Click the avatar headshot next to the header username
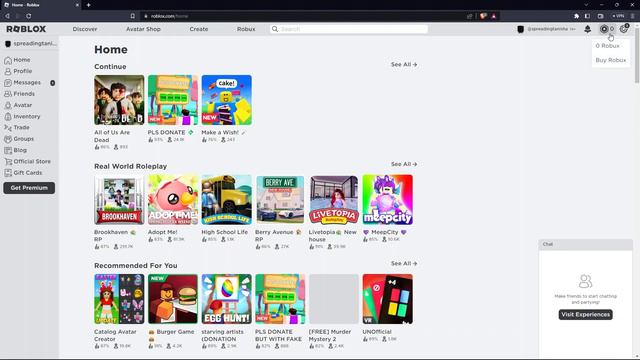The image size is (640, 360). tap(520, 29)
